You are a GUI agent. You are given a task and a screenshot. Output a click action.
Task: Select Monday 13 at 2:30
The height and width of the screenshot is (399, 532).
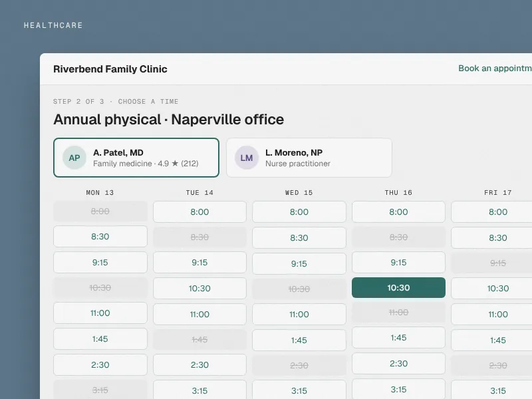100,364
